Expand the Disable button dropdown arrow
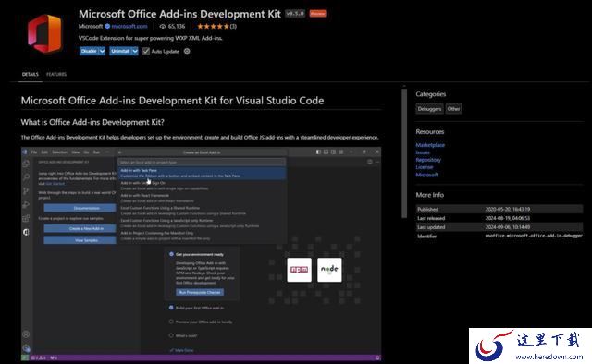 point(102,52)
